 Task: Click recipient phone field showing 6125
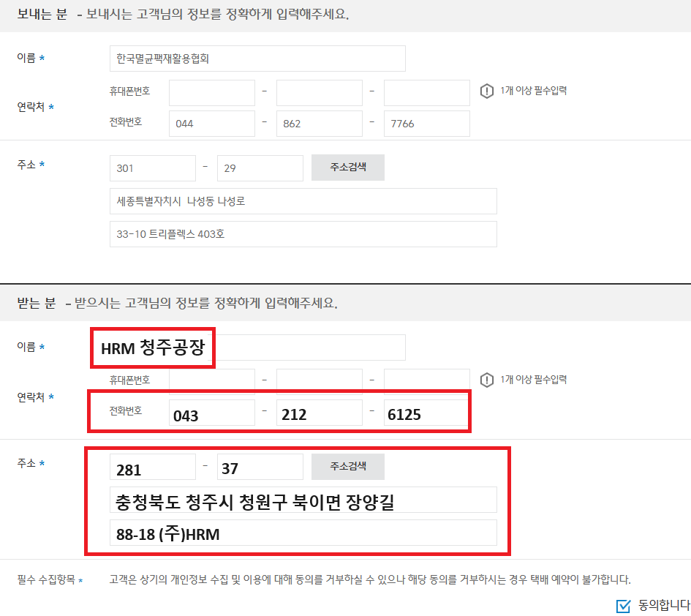[426, 413]
